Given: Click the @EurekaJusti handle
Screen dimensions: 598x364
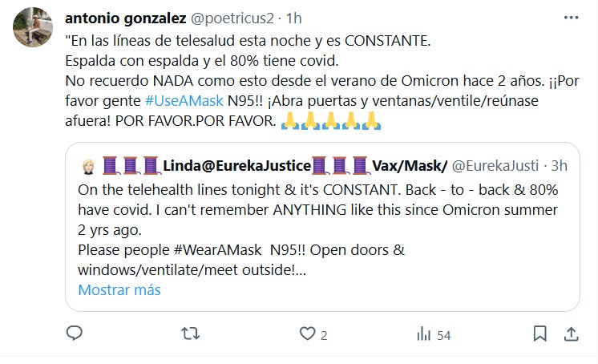Looking at the screenshot, I should point(495,166).
